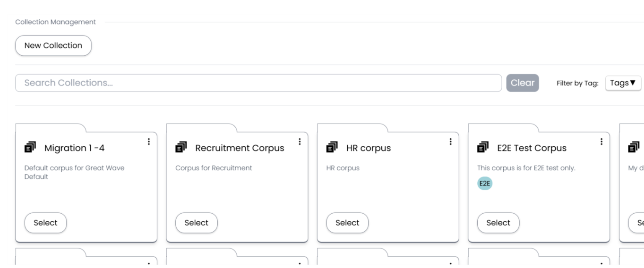Click the HR corpus collection icon
Screen dimensions: 644x268
point(332,147)
